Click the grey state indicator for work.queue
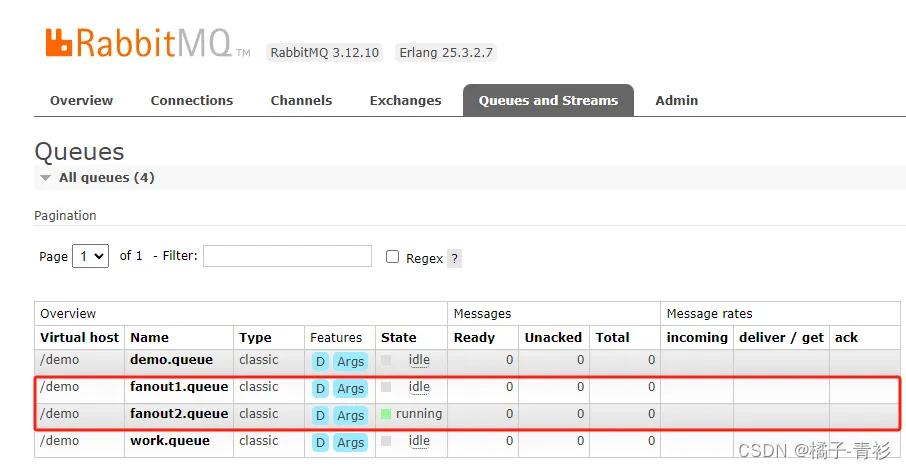The height and width of the screenshot is (469, 906). 386,441
